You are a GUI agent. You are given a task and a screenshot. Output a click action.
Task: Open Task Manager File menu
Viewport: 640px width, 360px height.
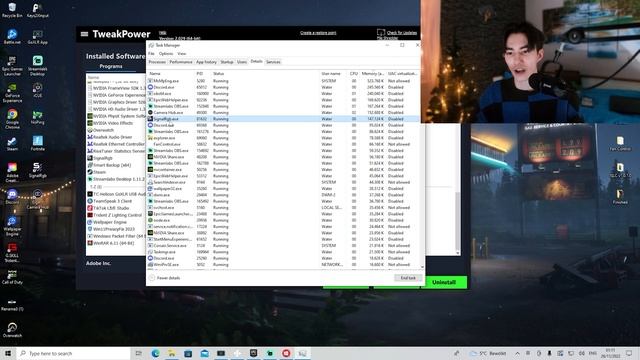pos(151,53)
